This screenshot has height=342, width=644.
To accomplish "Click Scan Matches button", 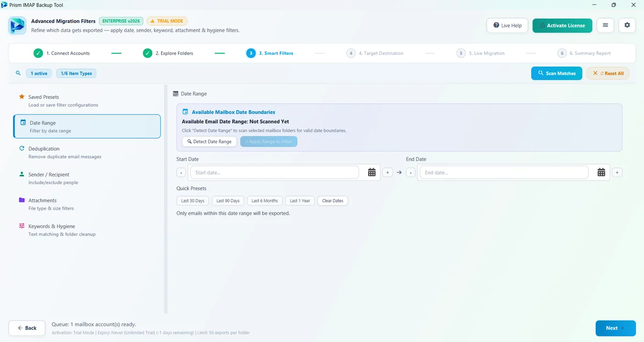I will pyautogui.click(x=557, y=73).
